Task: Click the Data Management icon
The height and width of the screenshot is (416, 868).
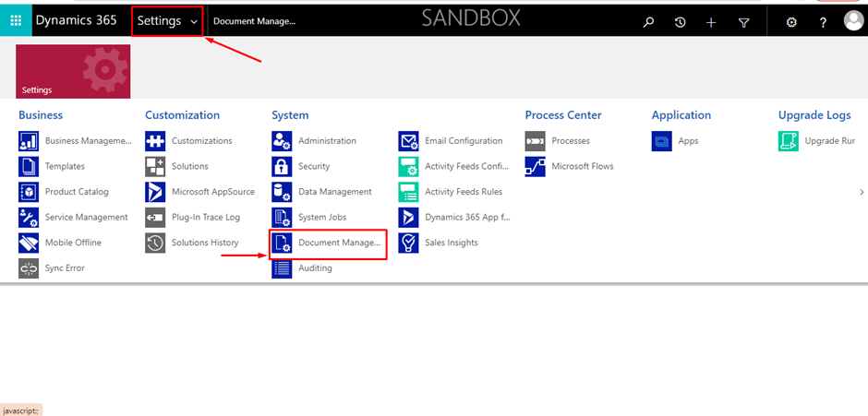Action: [282, 192]
